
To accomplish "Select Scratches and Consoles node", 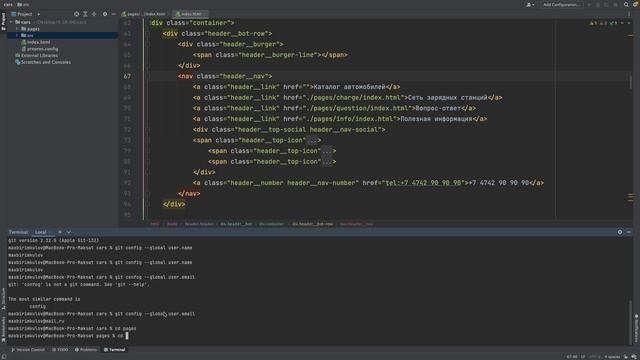I will (43, 62).
